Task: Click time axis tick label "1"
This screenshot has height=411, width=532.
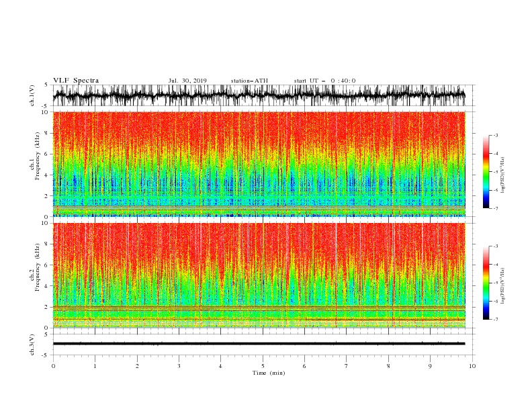Action: 95,366
